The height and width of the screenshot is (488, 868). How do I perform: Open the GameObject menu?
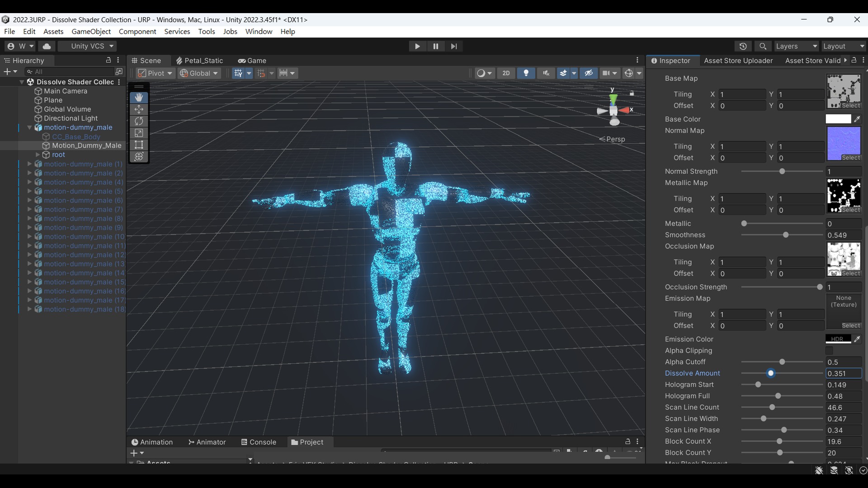click(91, 32)
